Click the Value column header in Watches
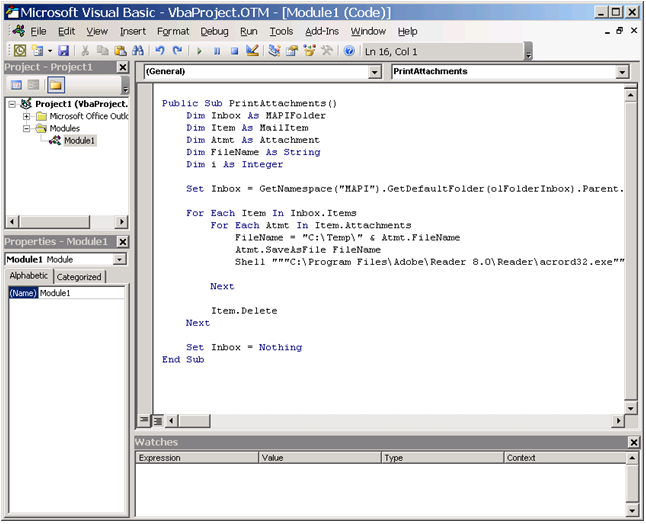The height and width of the screenshot is (524, 646). point(320,458)
